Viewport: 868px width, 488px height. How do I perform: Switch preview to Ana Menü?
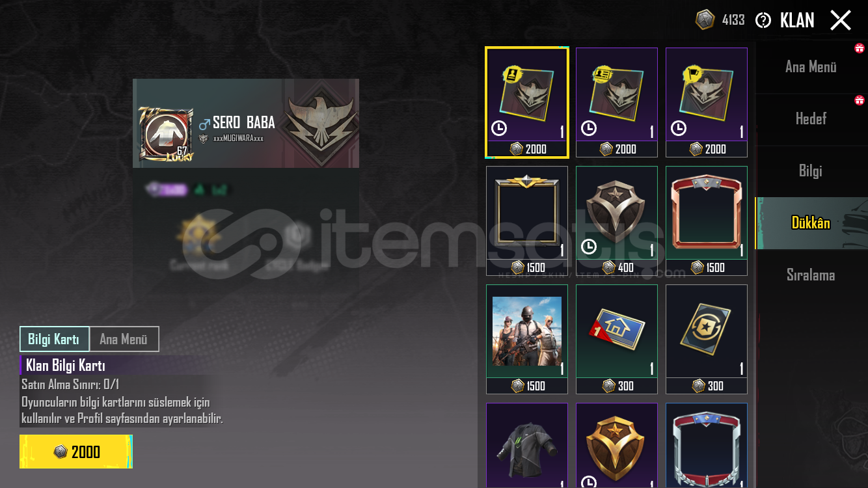tap(124, 339)
